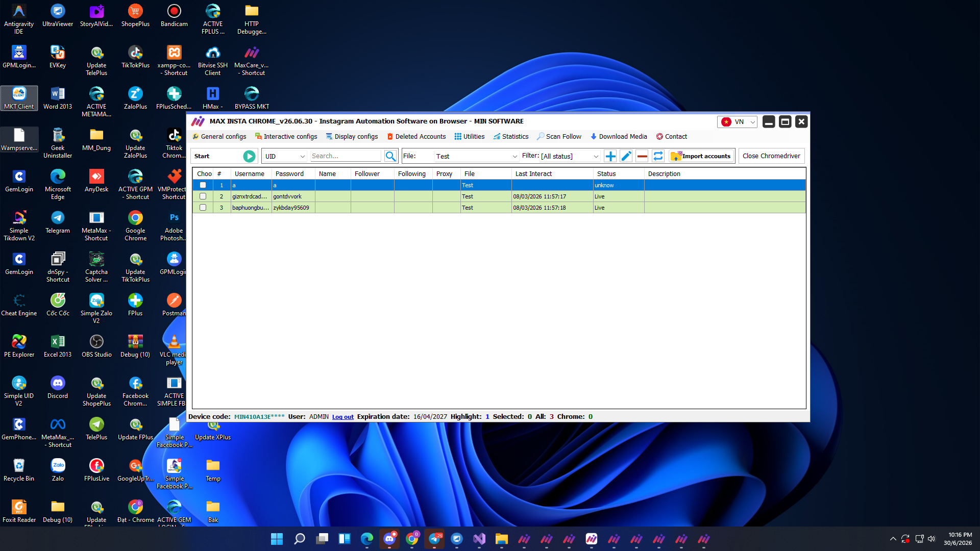Screen dimensions: 980x551
Task: Click the red minus delete icon
Action: pyautogui.click(x=642, y=156)
